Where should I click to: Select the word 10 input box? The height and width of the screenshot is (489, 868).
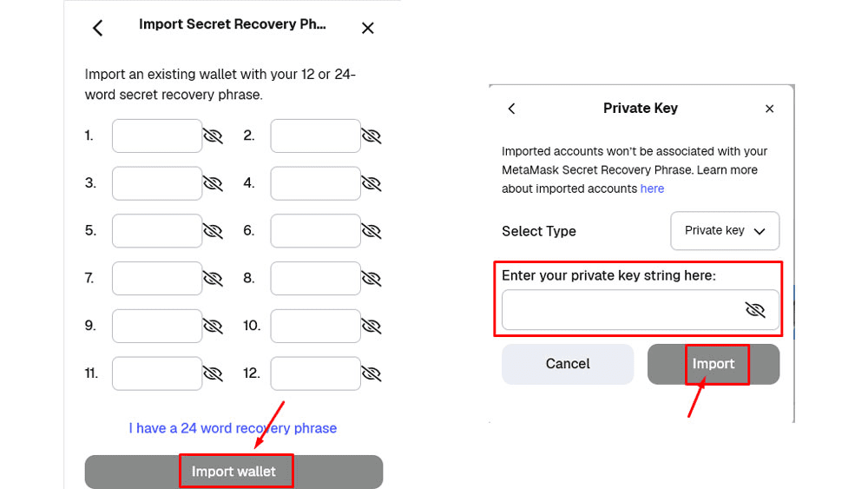315,326
